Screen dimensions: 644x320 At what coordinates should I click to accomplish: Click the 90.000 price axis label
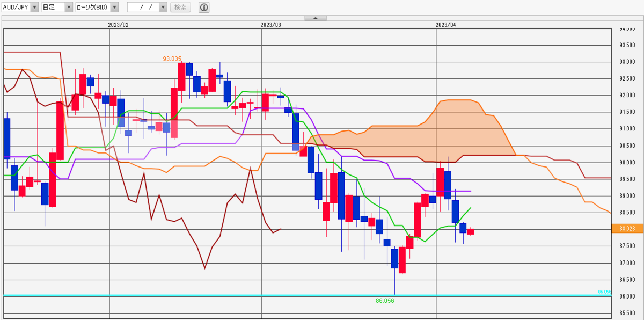[x=627, y=162]
